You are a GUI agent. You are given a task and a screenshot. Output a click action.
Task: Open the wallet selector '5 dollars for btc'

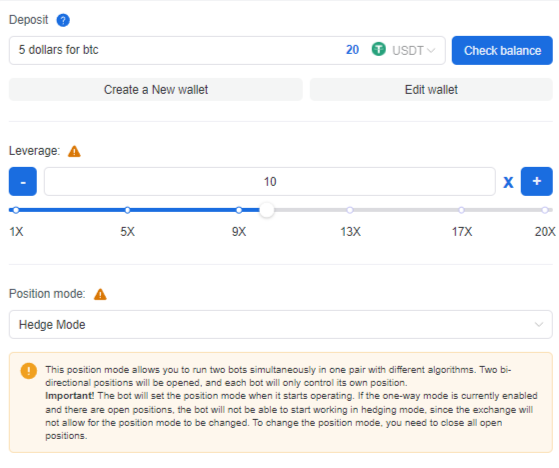tap(175, 50)
